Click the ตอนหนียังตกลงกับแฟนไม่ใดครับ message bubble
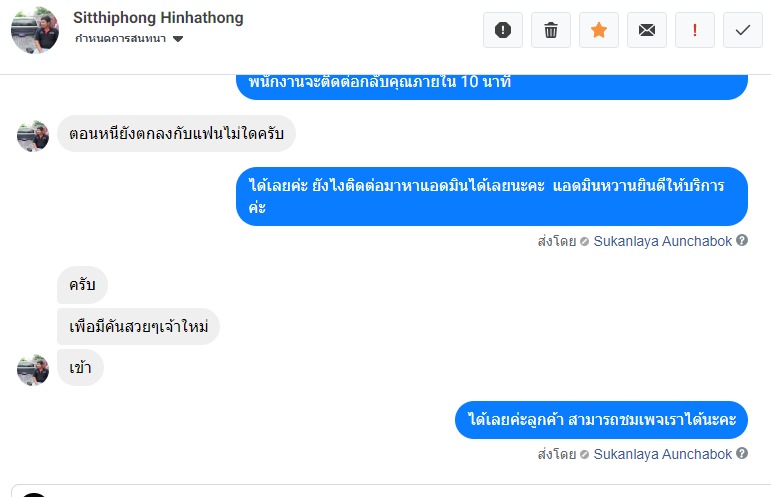 tap(176, 133)
